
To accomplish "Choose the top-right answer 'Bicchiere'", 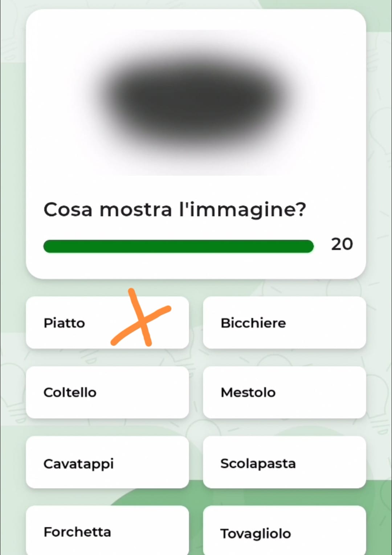I will point(253,323).
